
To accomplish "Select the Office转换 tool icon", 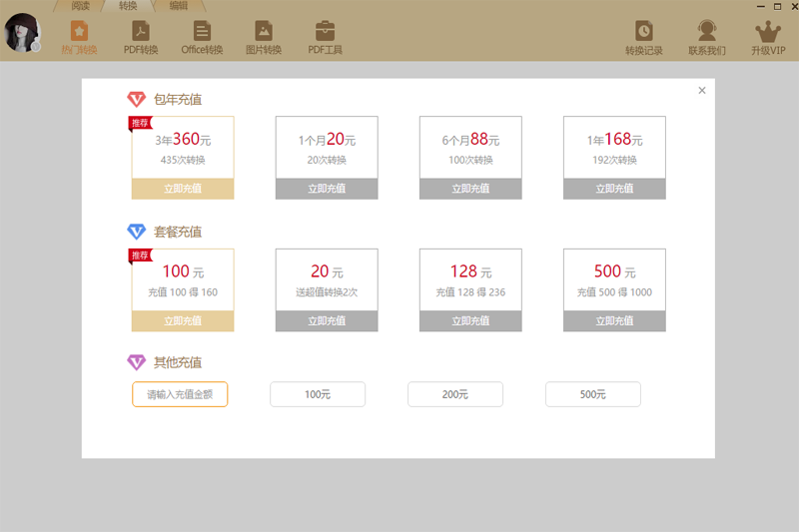I will pyautogui.click(x=202, y=34).
